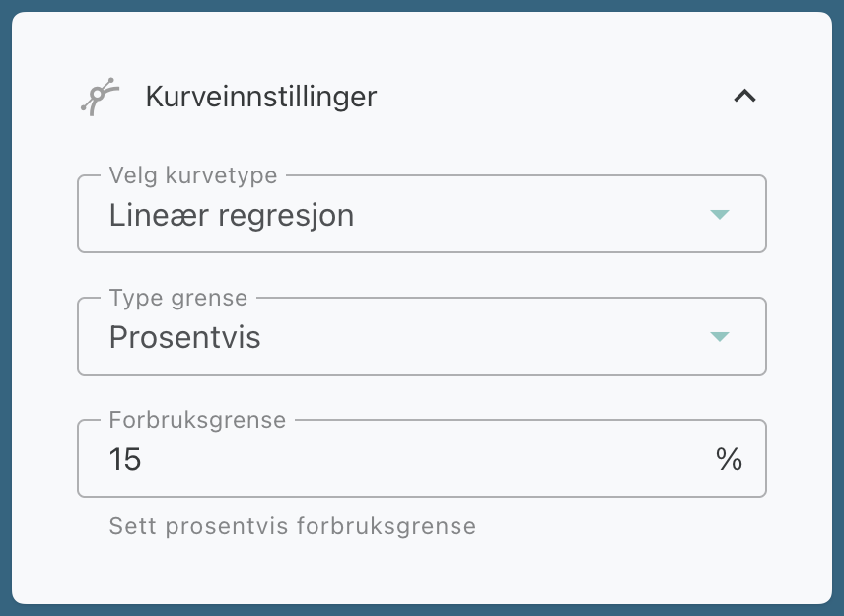Click the teal triangle next to Prosentvis

pyautogui.click(x=719, y=337)
